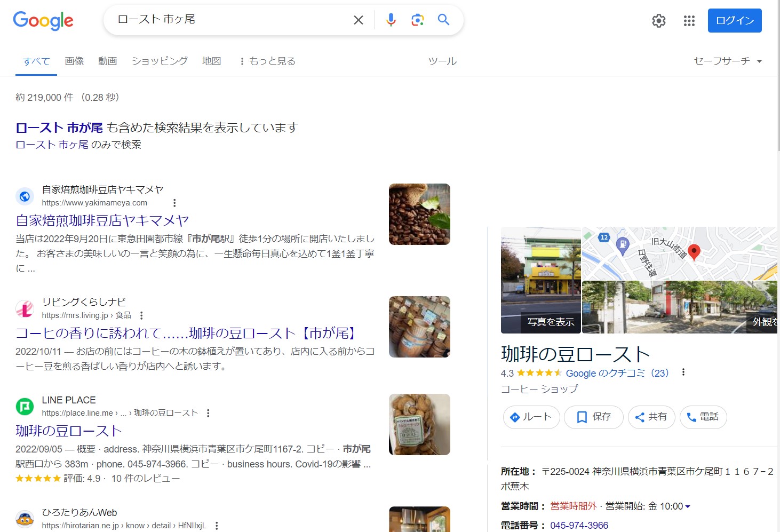View the 外観 street photo
Viewport: 780px width, 532px height.
tap(679, 307)
